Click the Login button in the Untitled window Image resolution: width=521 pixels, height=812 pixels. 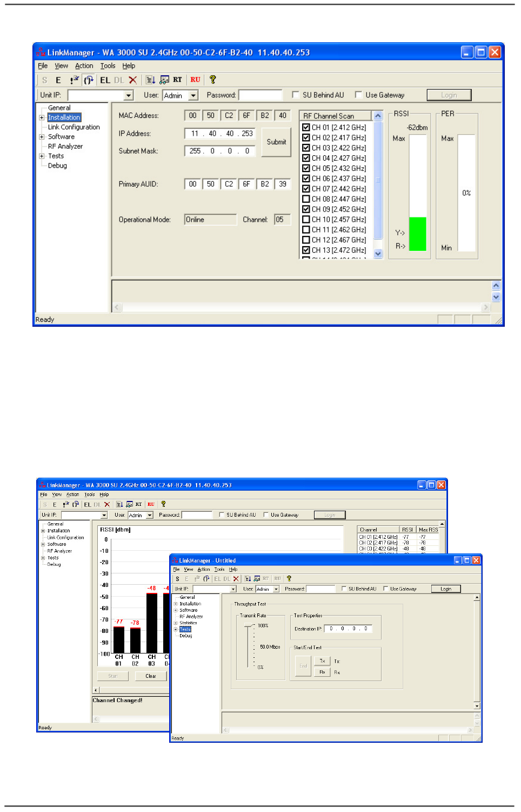(x=446, y=589)
